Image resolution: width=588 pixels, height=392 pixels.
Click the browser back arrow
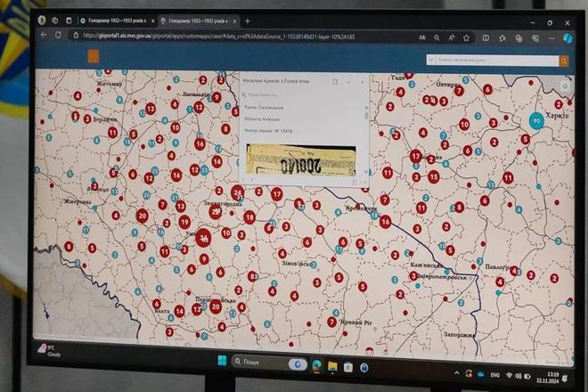point(44,35)
